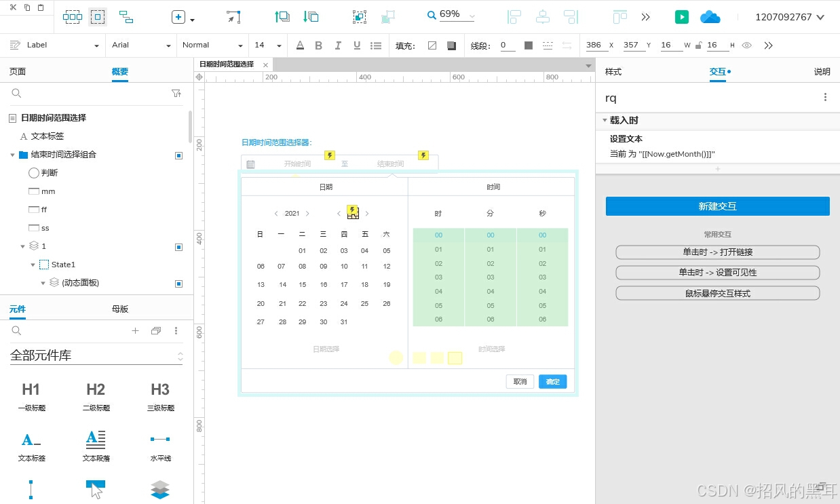
Task: Apply bold text formatting
Action: click(x=319, y=45)
